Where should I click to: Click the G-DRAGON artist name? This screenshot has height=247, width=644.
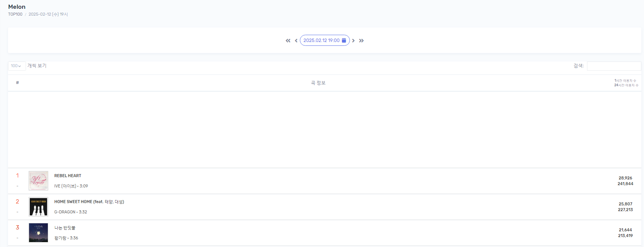[65, 212]
